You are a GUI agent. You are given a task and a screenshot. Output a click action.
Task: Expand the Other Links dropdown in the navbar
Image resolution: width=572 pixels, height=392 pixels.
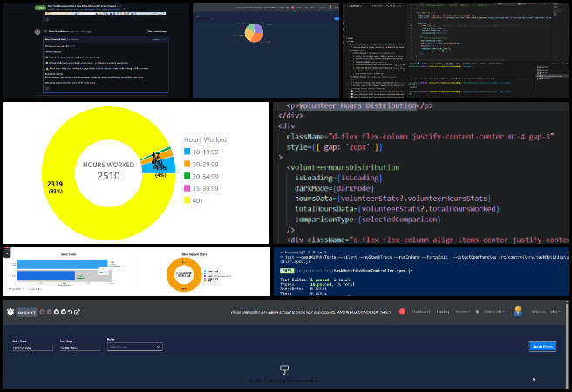492,311
